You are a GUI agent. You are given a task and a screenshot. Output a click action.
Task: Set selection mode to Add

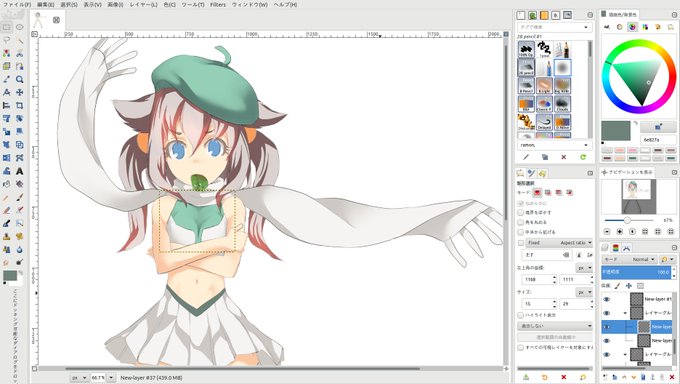point(548,192)
